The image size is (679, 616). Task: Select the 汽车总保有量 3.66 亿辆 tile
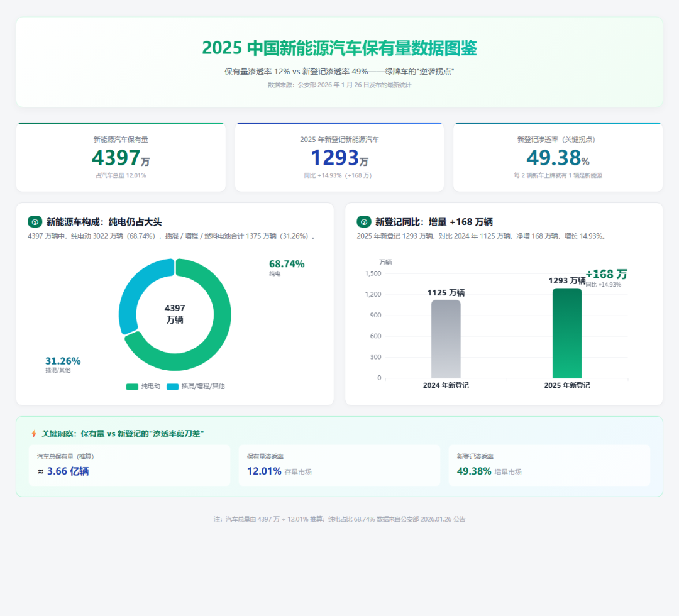130,465
